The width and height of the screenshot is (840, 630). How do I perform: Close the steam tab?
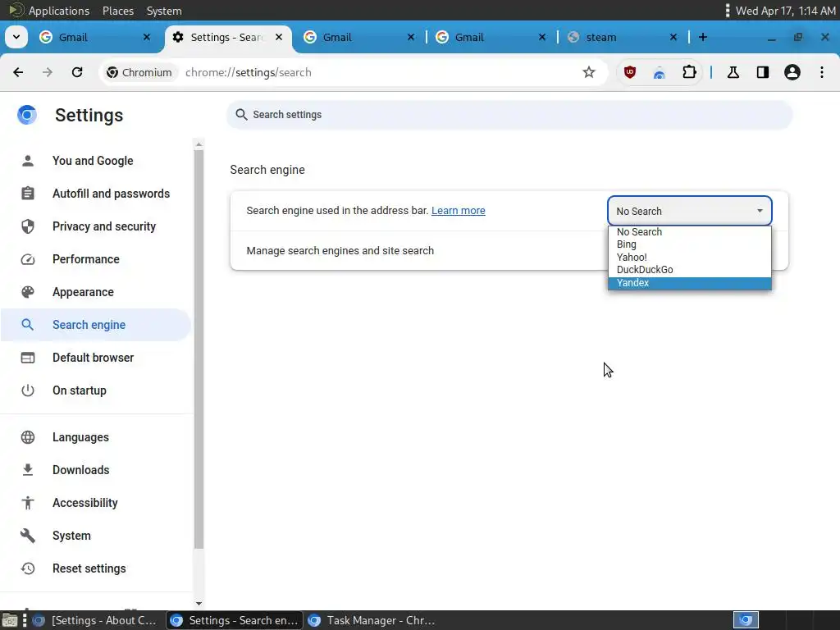(x=673, y=37)
